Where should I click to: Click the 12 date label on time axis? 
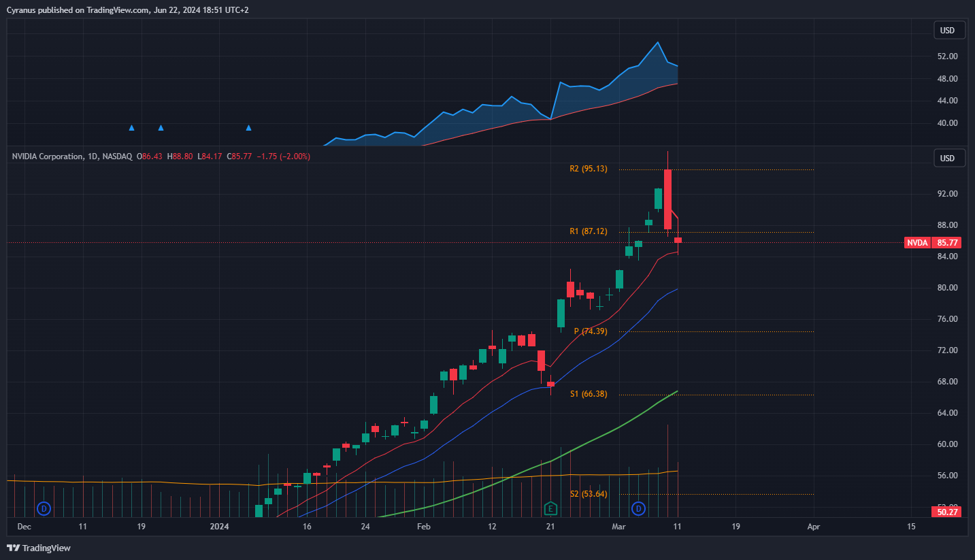492,527
